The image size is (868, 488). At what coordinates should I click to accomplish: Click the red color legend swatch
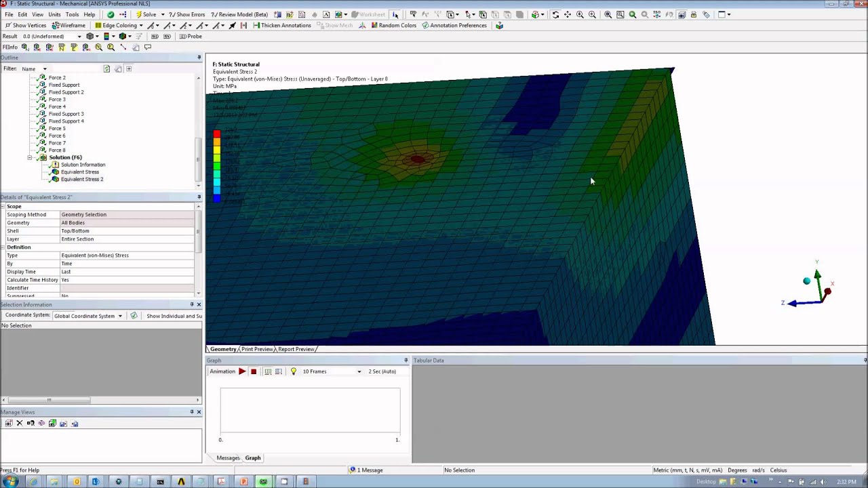pos(216,134)
